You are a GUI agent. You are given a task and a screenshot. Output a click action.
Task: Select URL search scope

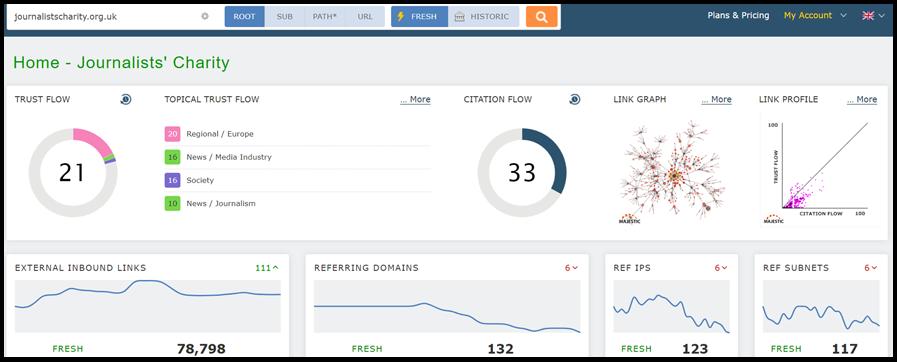[365, 17]
